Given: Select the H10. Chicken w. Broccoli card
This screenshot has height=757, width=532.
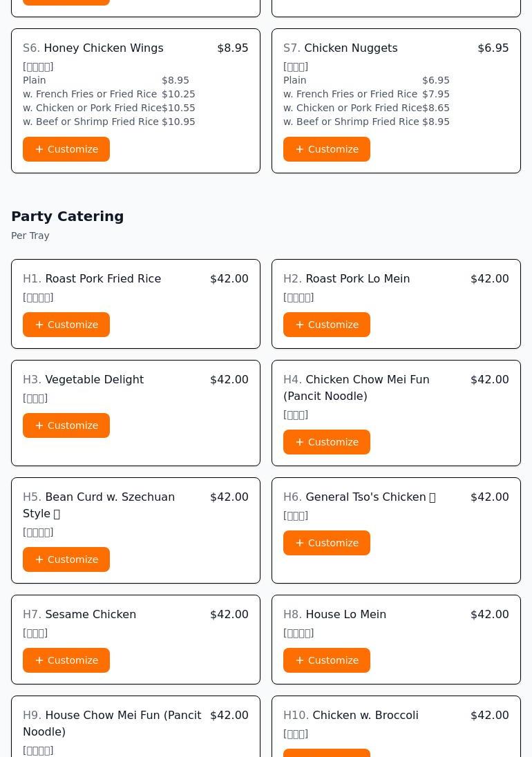Looking at the screenshot, I should click(x=396, y=727).
